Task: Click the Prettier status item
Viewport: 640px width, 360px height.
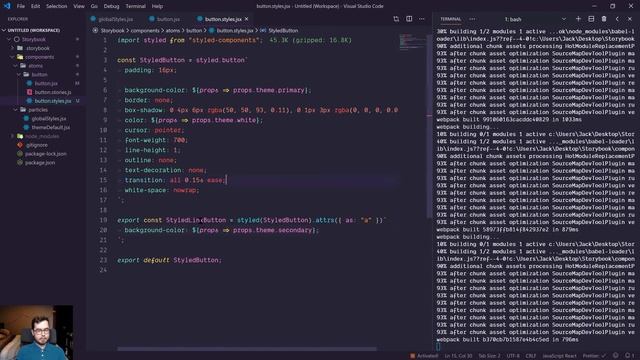Action: (594, 356)
